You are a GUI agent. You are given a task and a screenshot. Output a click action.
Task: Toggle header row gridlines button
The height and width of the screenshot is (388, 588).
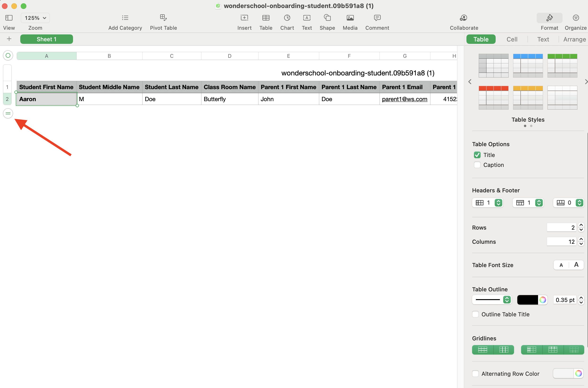click(553, 350)
